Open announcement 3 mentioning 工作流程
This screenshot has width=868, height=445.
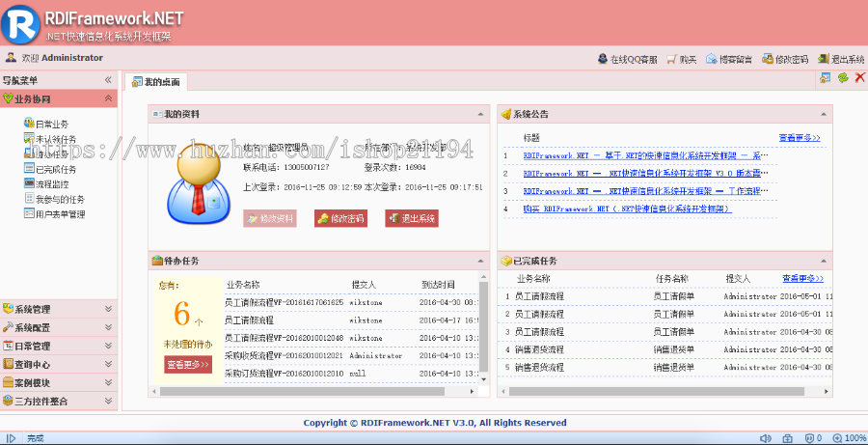point(646,191)
